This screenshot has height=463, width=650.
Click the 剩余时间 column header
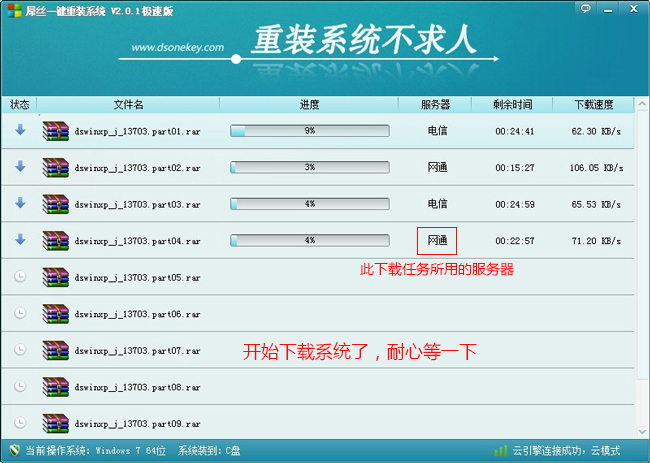[x=512, y=104]
